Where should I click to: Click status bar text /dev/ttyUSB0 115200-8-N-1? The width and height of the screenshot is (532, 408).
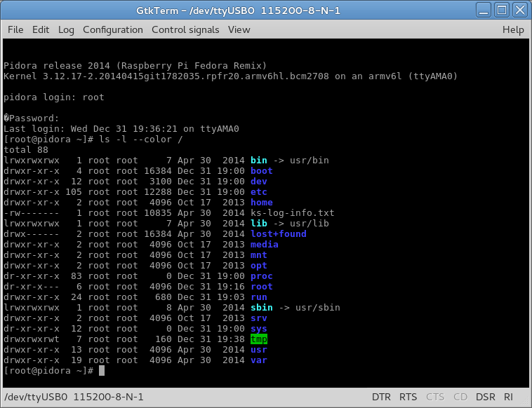[x=74, y=397]
